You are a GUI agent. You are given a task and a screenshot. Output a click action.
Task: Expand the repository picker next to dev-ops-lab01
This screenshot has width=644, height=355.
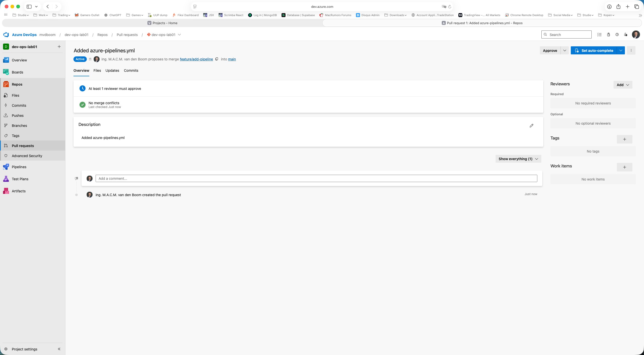coord(179,34)
